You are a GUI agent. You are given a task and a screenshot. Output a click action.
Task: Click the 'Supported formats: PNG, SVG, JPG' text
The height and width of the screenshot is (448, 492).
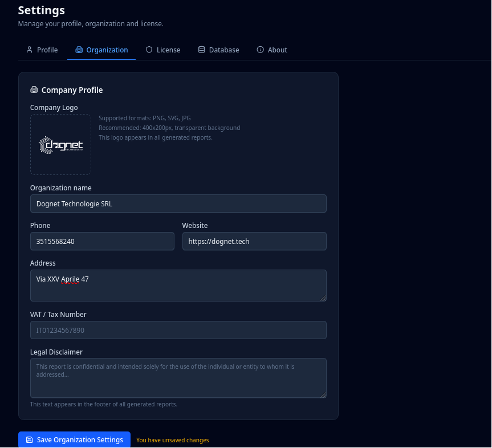point(145,119)
